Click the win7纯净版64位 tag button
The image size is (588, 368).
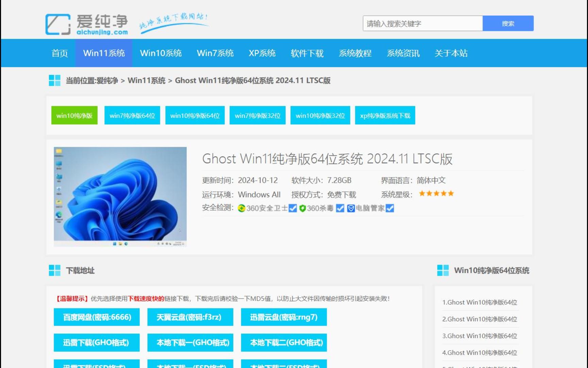[132, 116]
